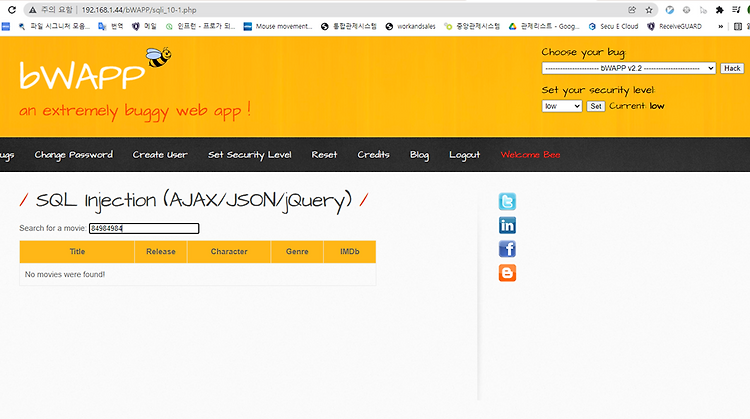Click the Release column header
The width and height of the screenshot is (750, 419).
tap(161, 252)
